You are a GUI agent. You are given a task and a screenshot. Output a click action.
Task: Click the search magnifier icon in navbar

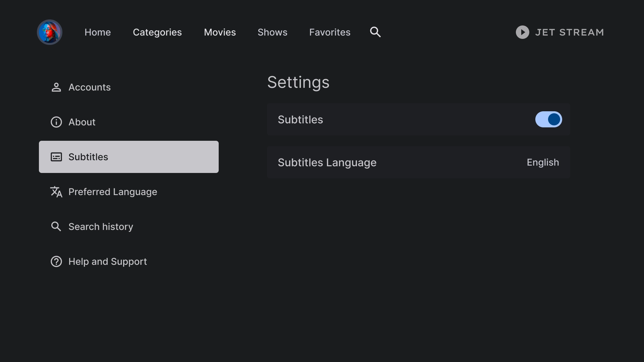tap(375, 32)
